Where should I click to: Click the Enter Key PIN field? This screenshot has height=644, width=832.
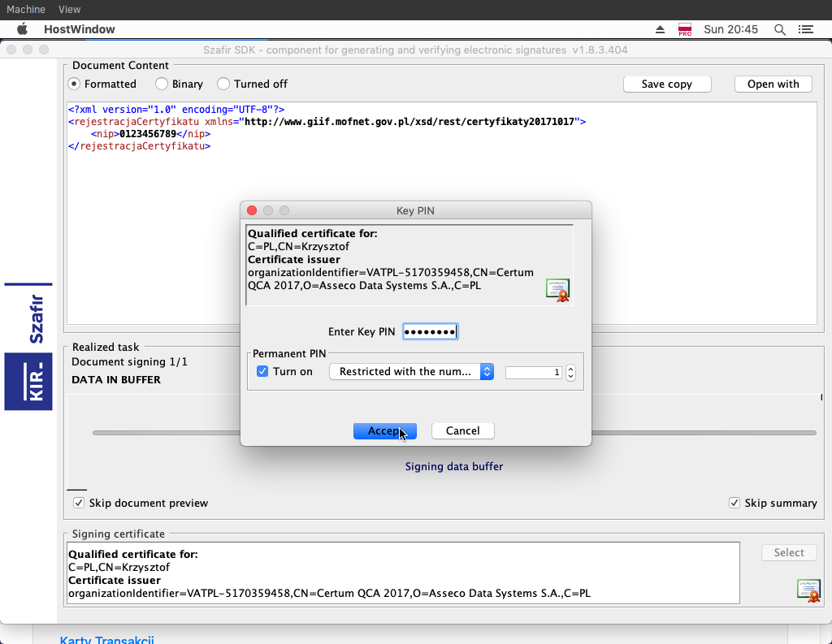click(x=431, y=331)
